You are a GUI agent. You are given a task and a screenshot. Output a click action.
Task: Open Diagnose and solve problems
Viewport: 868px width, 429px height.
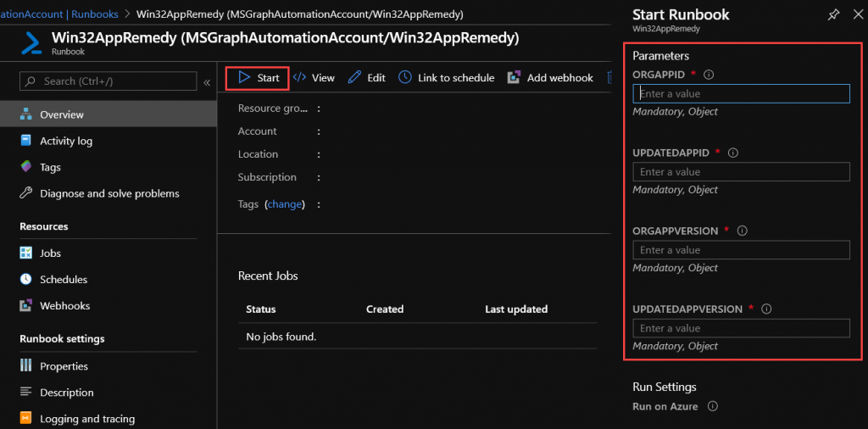[x=109, y=194]
